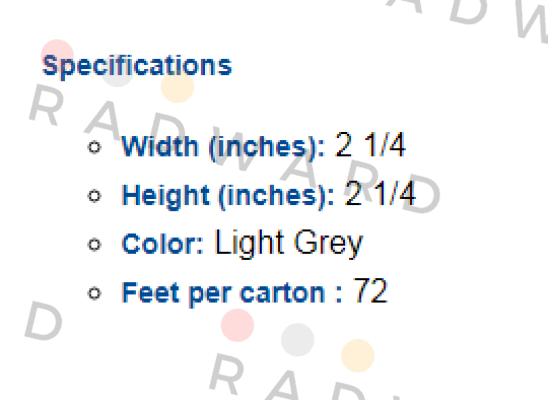Click the watermark letter D at left edge
The width and height of the screenshot is (548, 400).
pos(44,320)
